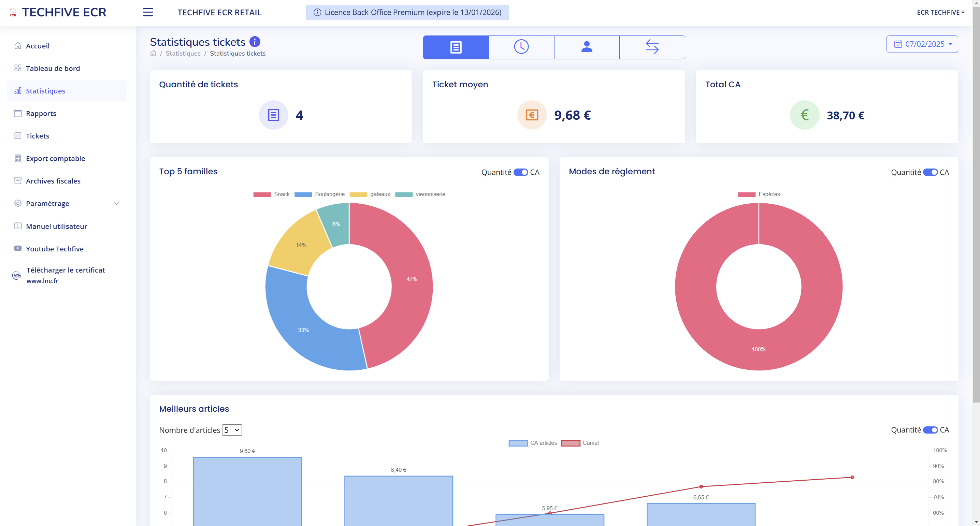Click the 9,60 € bar in Meilleurs articles
The image size is (980, 526).
coord(247,492)
